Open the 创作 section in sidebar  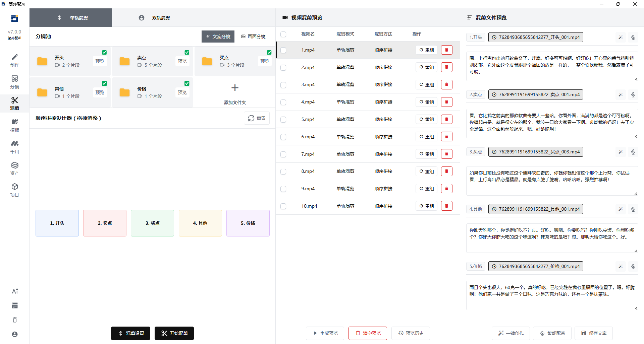click(14, 60)
